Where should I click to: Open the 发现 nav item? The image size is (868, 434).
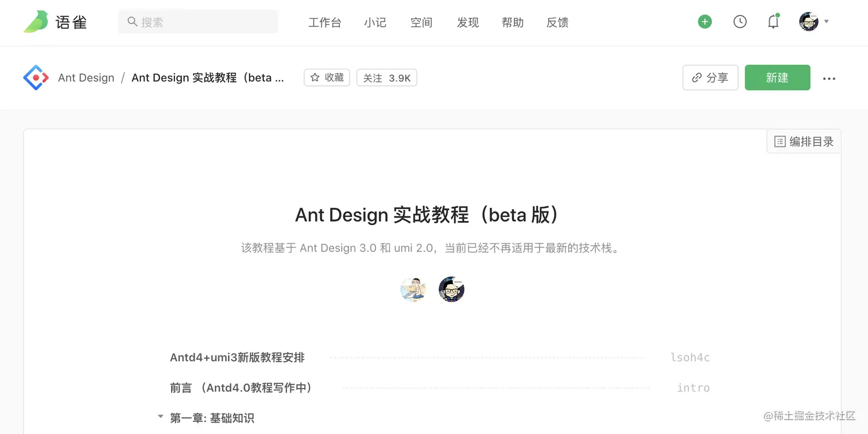click(468, 22)
